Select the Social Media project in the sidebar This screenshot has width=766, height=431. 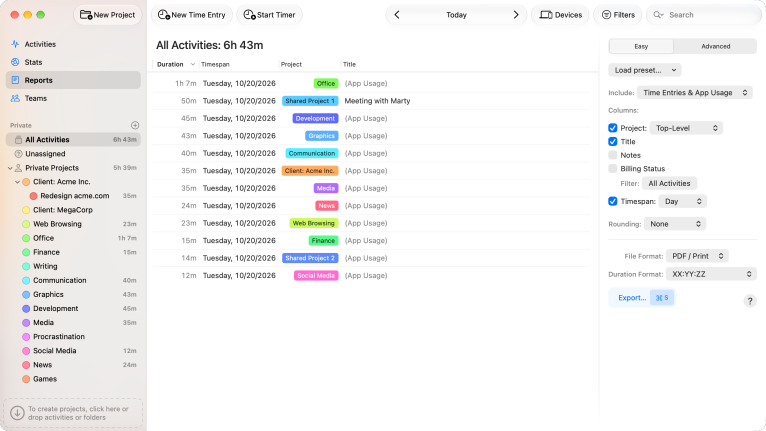pos(73,350)
